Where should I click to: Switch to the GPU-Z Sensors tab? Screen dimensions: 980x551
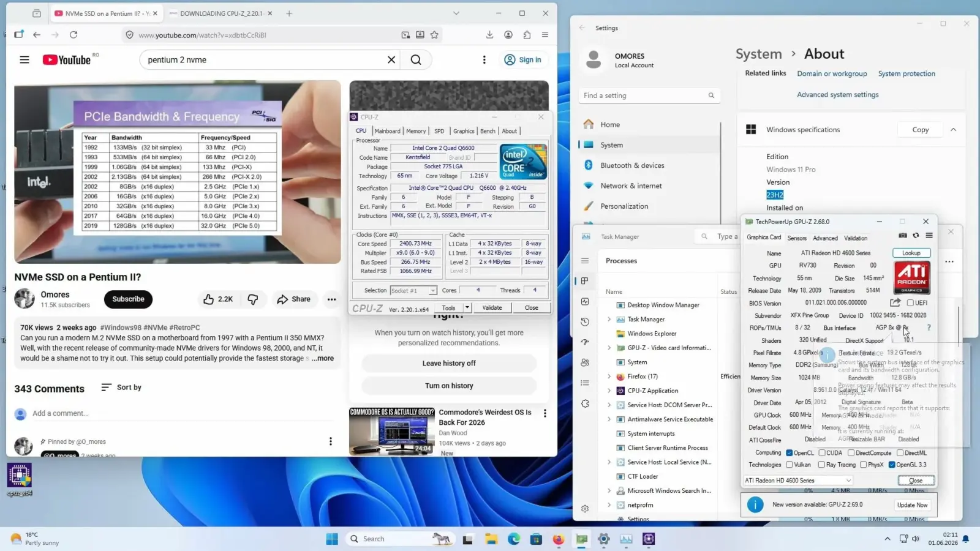pos(797,238)
